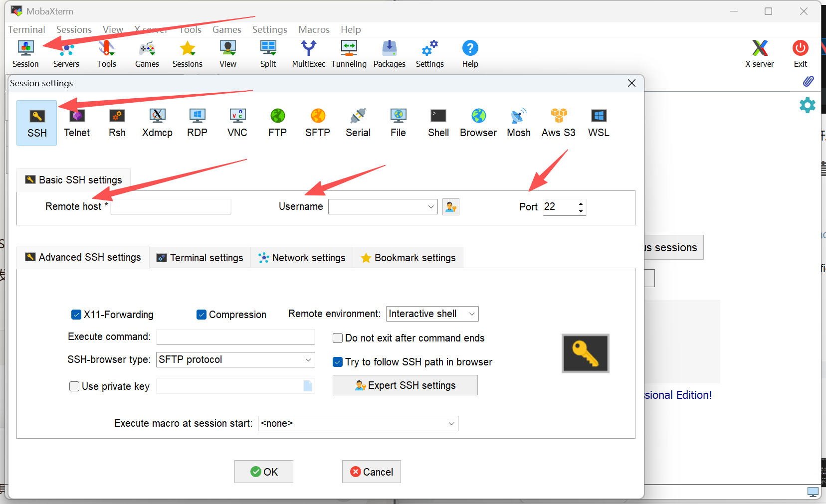Click the user credentials manager icon
The width and height of the screenshot is (826, 504).
tap(451, 207)
